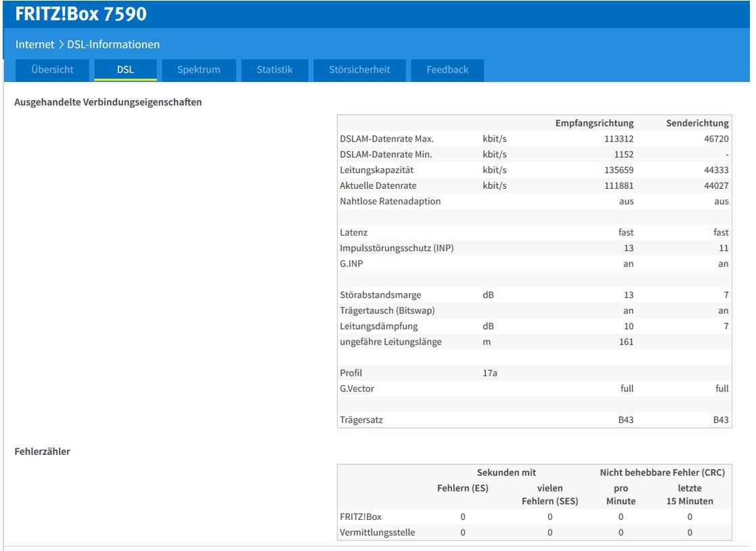The width and height of the screenshot is (756, 551).
Task: Open the Spektrum tab
Action: pyautogui.click(x=198, y=70)
